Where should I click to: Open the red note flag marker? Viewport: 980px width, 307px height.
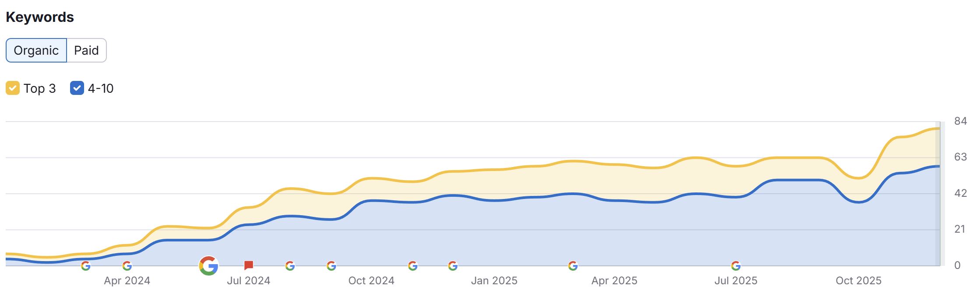249,265
